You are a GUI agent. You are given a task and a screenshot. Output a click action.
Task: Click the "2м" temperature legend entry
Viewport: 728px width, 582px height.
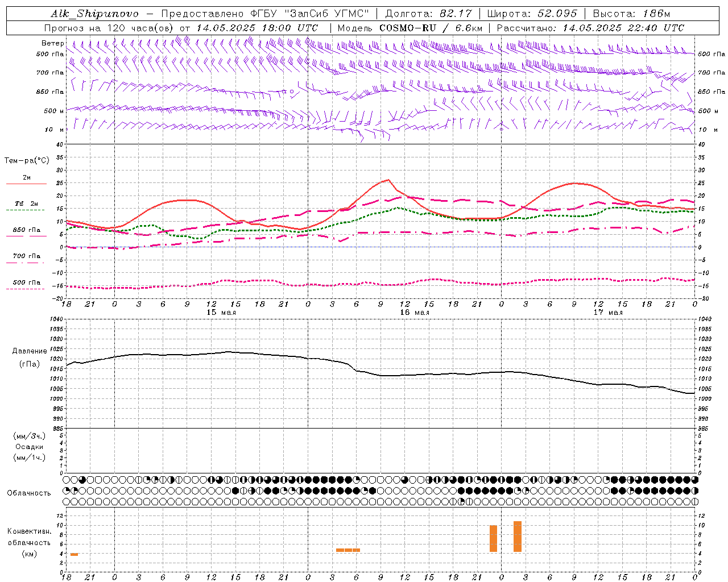tap(27, 178)
